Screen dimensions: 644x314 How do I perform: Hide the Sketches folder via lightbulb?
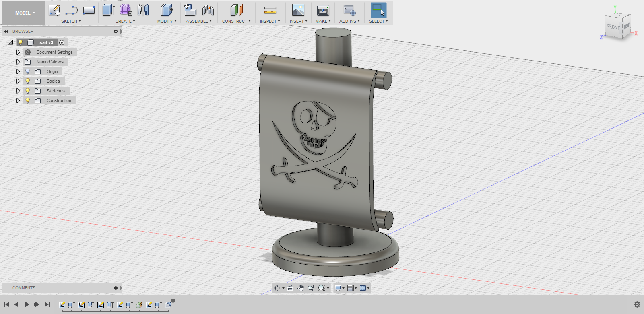pos(28,91)
